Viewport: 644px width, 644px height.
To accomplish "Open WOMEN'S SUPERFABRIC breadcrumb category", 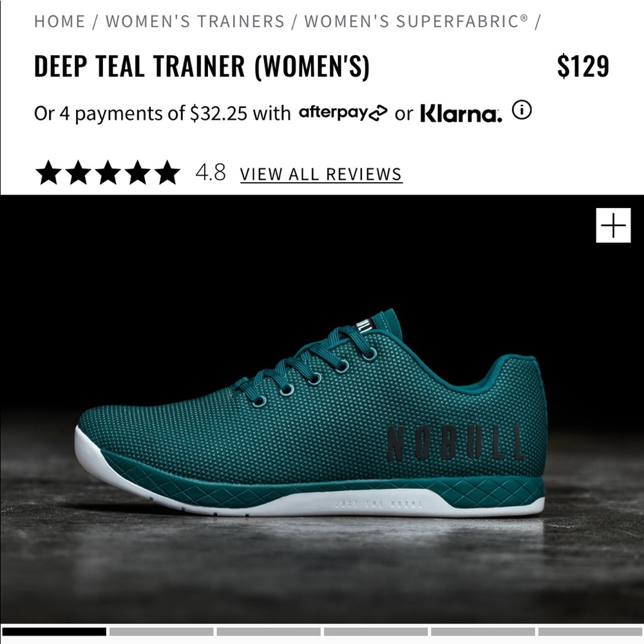I will pyautogui.click(x=416, y=21).
